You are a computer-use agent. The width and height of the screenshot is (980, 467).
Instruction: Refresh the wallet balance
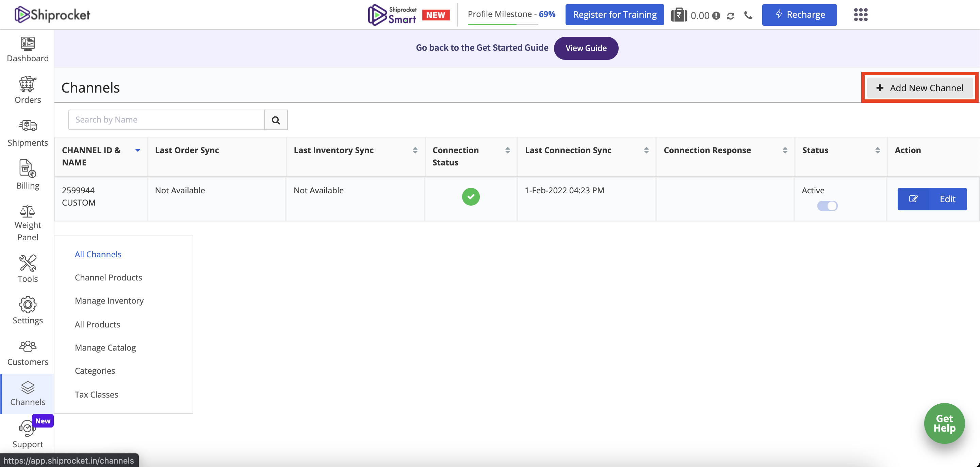731,16
